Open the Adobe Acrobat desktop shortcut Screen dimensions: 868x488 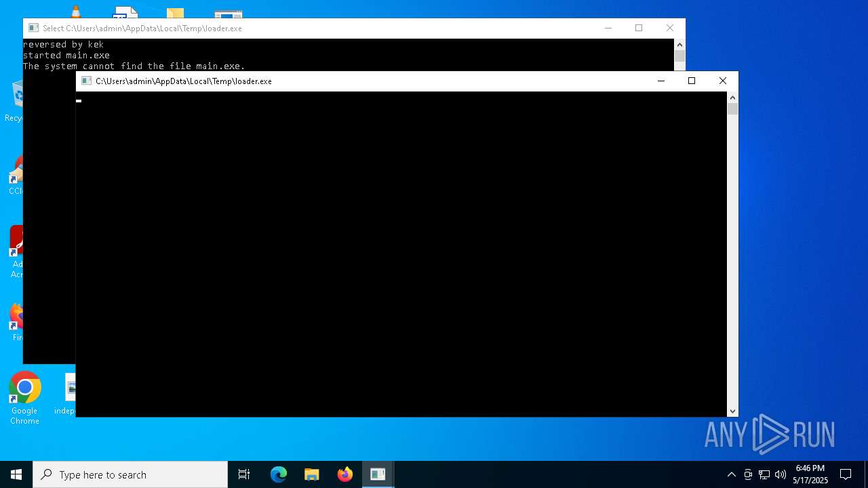pyautogui.click(x=16, y=252)
